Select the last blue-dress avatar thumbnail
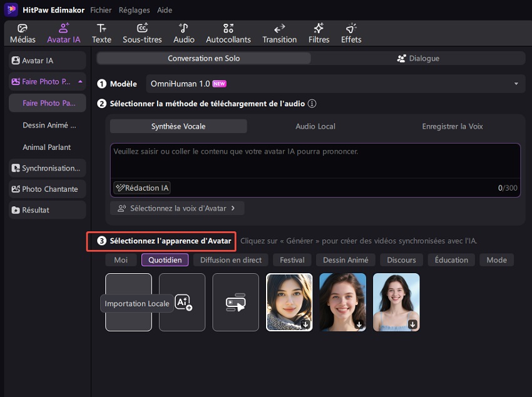 (x=396, y=302)
